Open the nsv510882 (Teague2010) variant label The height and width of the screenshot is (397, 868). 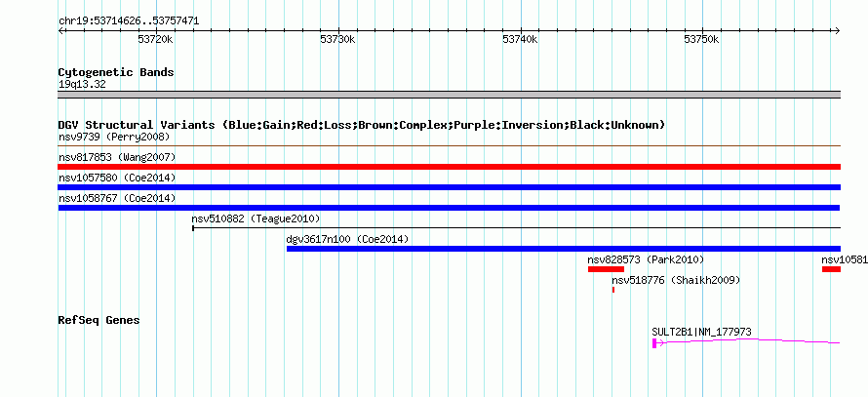tap(256, 218)
